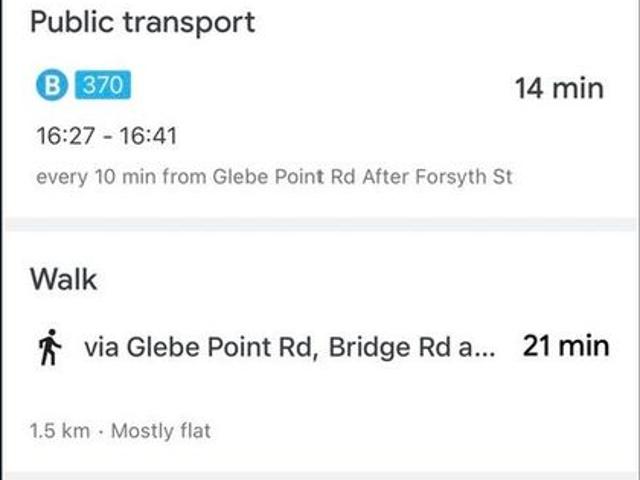Click the Mostly flat terrain note

pyautogui.click(x=160, y=432)
